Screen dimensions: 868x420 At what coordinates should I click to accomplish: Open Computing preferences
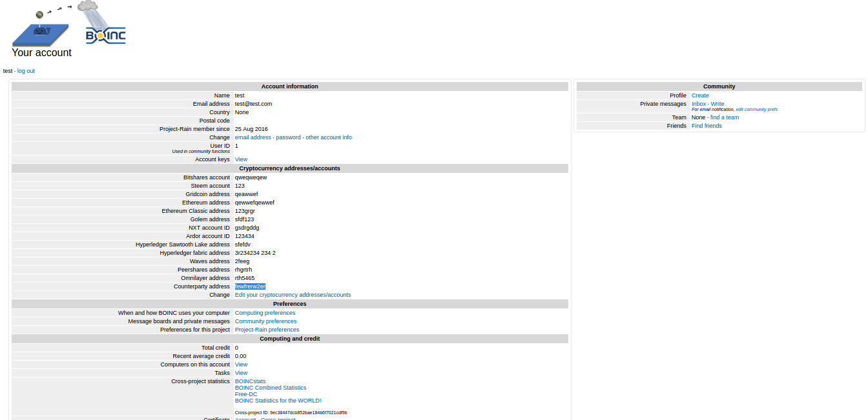coord(265,313)
